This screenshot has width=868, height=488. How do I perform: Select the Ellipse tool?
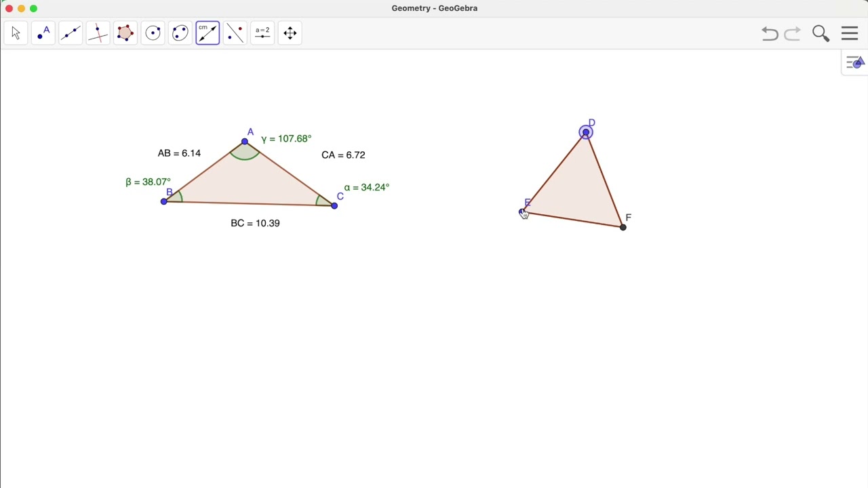point(180,33)
